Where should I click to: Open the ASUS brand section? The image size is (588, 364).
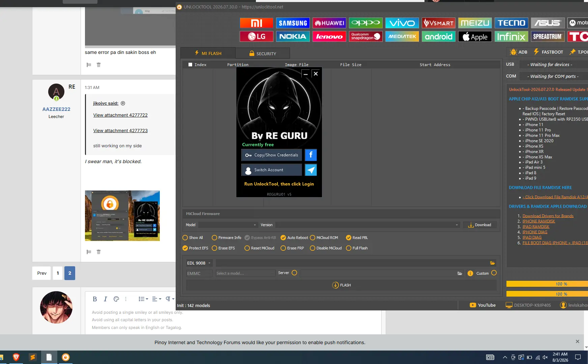(x=548, y=23)
